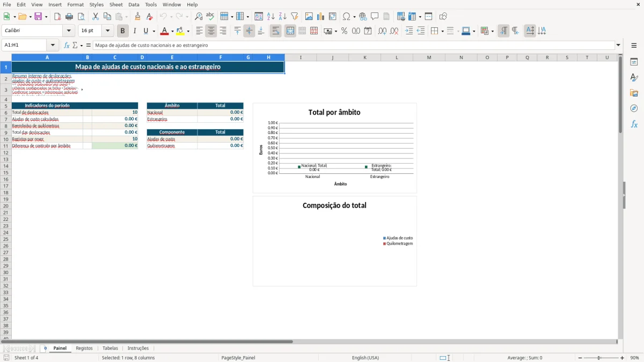This screenshot has height=362, width=644.
Task: Click the Sort Descending icon
Action: coord(282,17)
